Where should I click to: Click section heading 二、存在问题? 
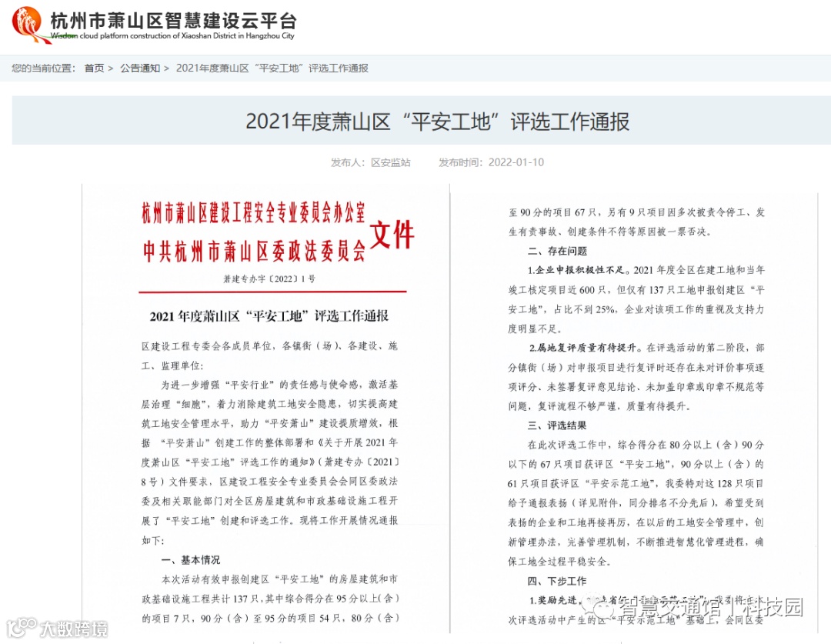(x=558, y=251)
